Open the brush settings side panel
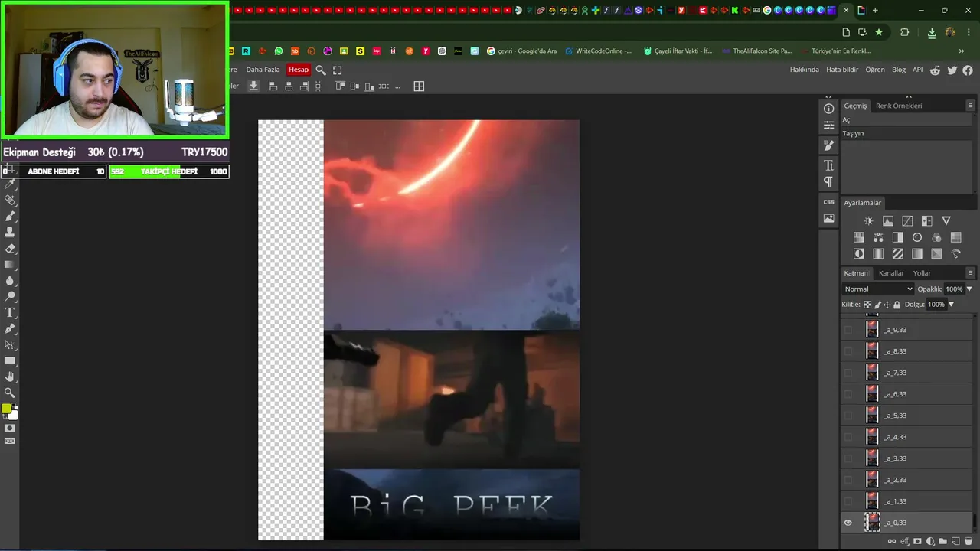 (828, 145)
